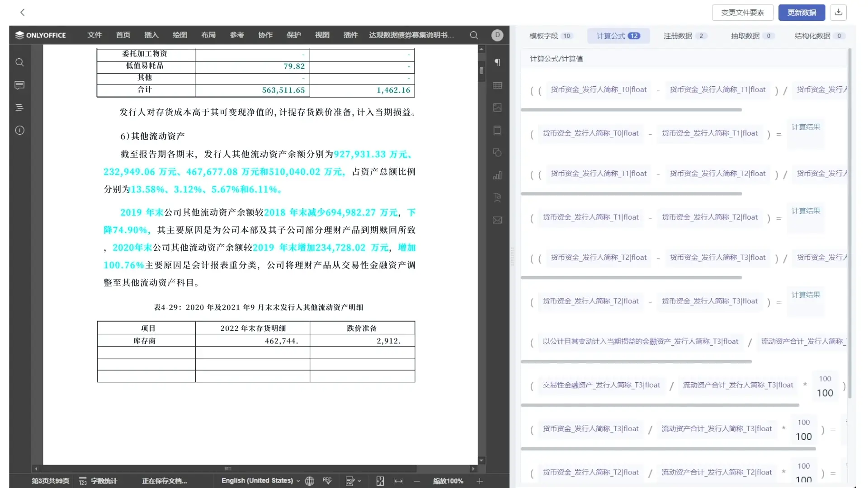Open chart settings in right sidebar
The height and width of the screenshot is (488, 868).
[497, 175]
